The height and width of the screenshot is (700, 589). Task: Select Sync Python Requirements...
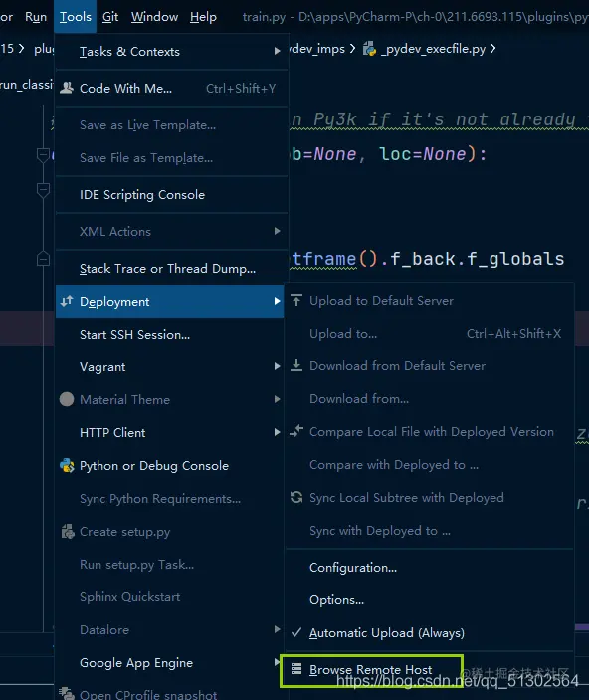tap(169, 498)
